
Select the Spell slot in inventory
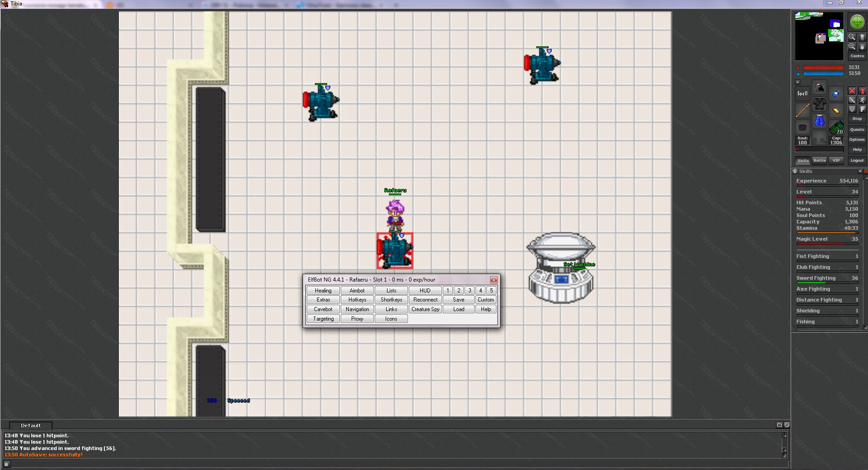pyautogui.click(x=802, y=94)
